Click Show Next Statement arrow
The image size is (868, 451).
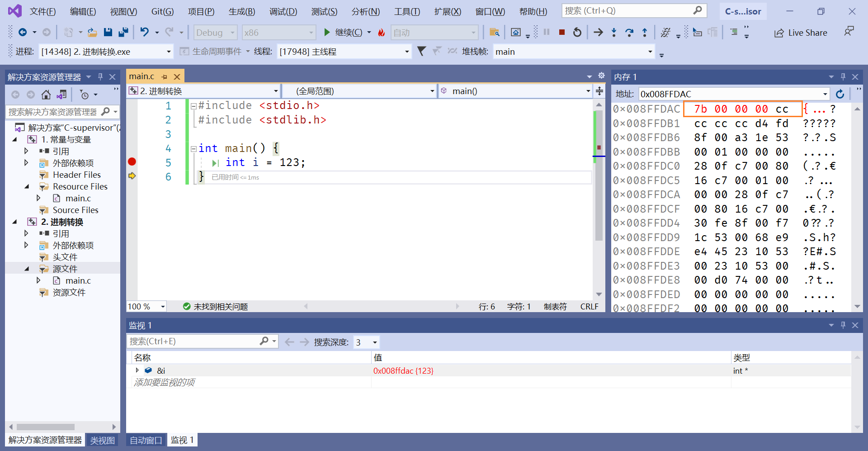pyautogui.click(x=598, y=32)
